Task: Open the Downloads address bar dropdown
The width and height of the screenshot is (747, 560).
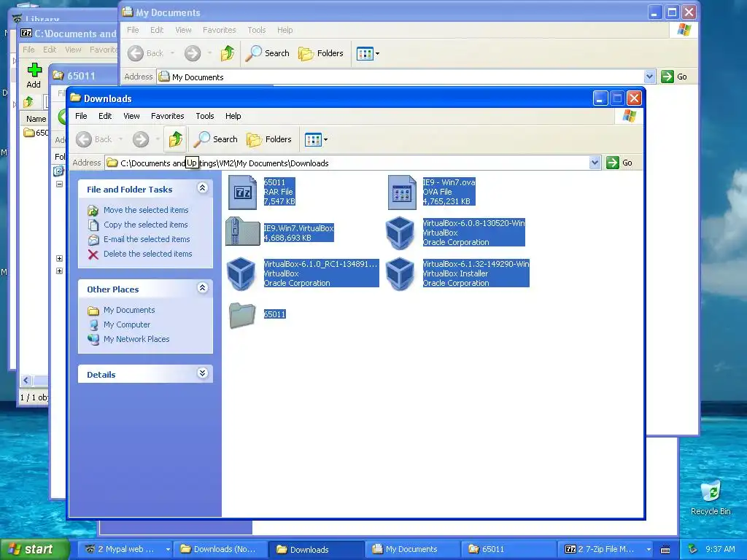Action: click(x=595, y=163)
